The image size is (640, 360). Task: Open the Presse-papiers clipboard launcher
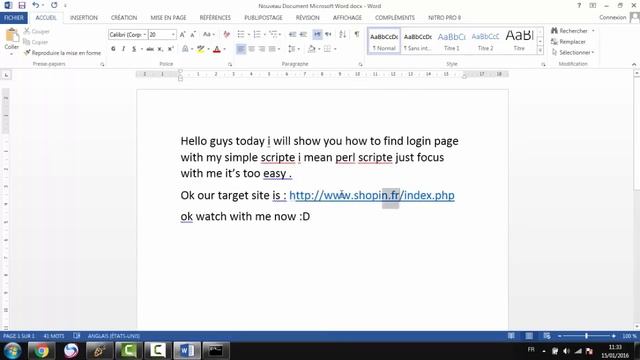click(102, 64)
